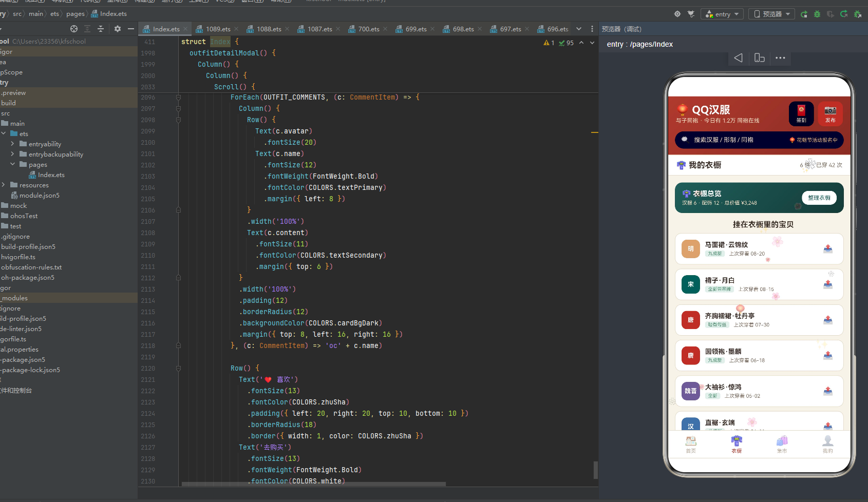Viewport: 868px width, 502px height.
Task: Open 集市 tab in preview bottom bar
Action: point(782,445)
